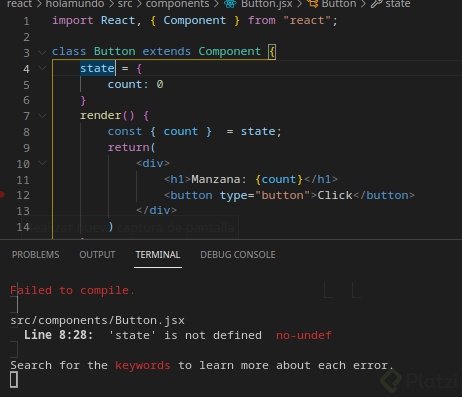Viewport: 462px width, 397px height.
Task: Click the closing </div> tag on line 13
Action: pyautogui.click(x=156, y=210)
